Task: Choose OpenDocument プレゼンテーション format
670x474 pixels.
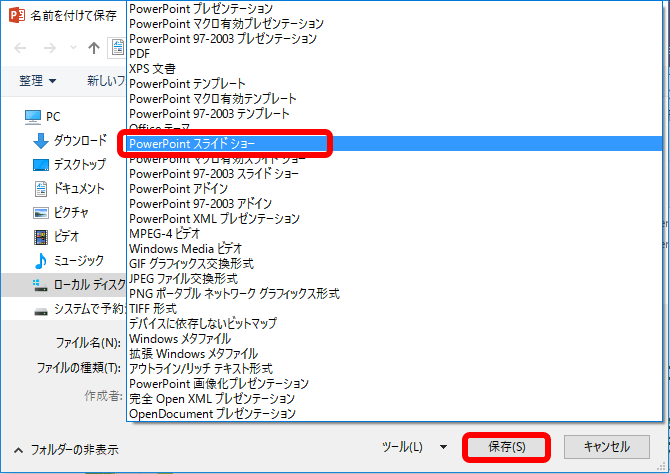Action: click(x=394, y=413)
